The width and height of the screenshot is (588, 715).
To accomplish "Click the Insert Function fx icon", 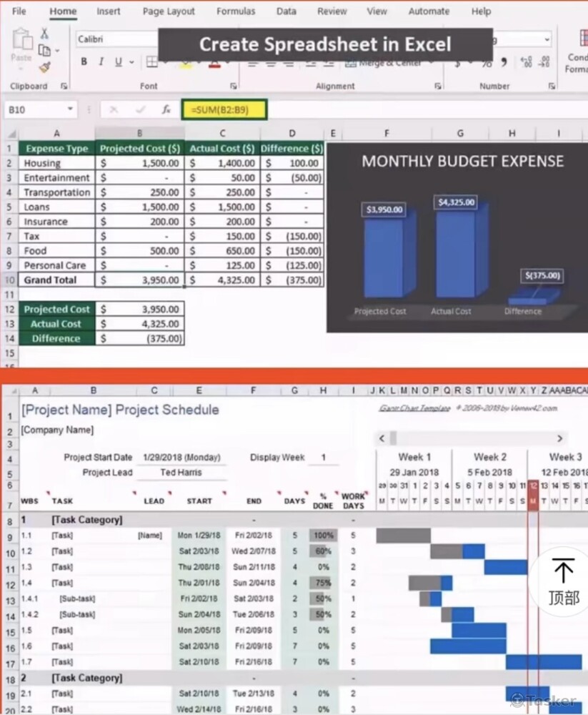I will (166, 109).
